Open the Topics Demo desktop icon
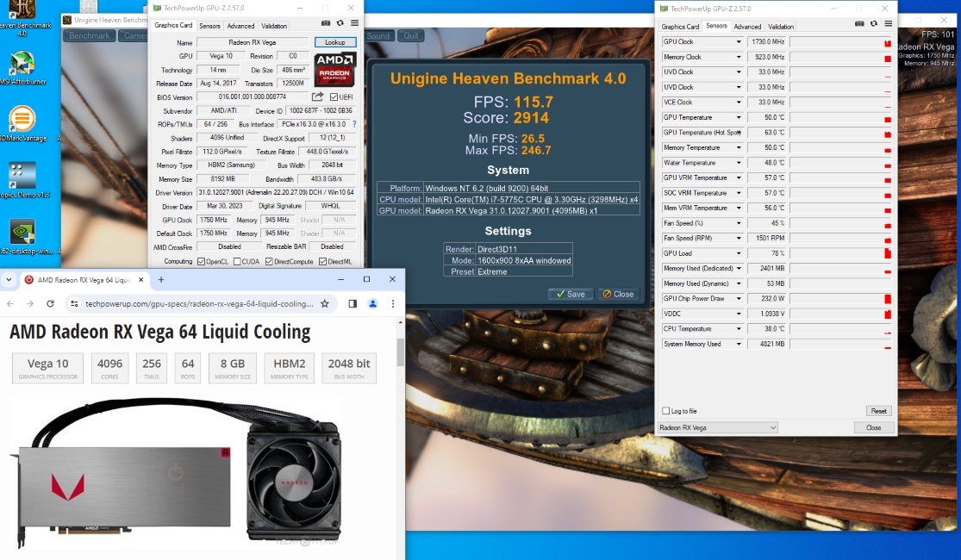961x560 pixels. point(22,179)
